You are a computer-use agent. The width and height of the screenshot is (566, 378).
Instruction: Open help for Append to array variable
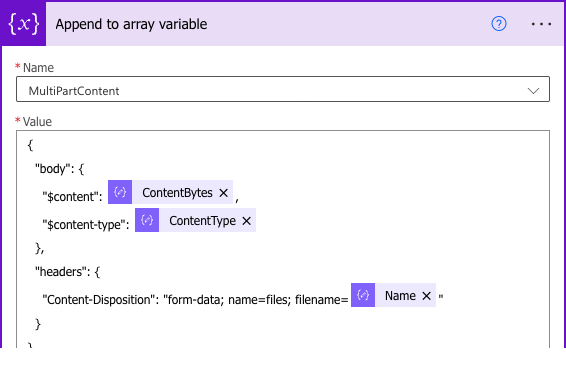coord(499,24)
